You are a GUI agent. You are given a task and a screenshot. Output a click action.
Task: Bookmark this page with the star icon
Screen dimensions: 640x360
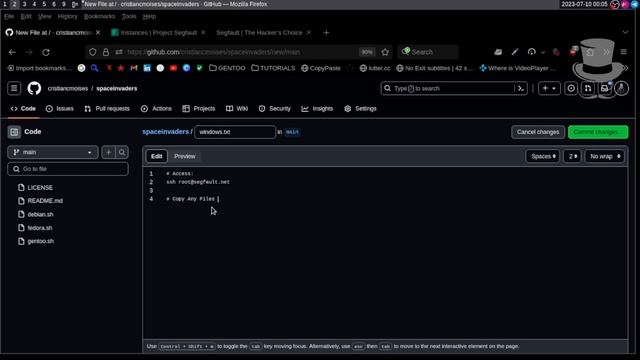(x=385, y=52)
